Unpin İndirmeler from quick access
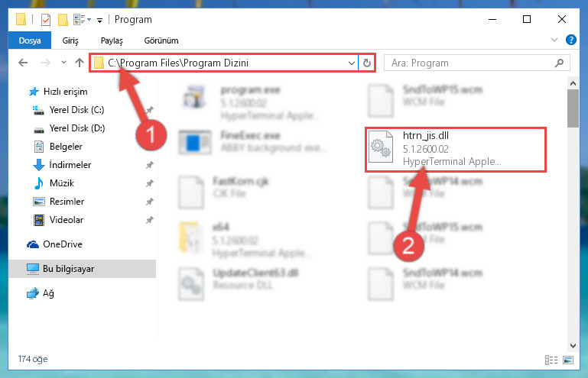Screen dimensions: 588x378 (x=150, y=165)
